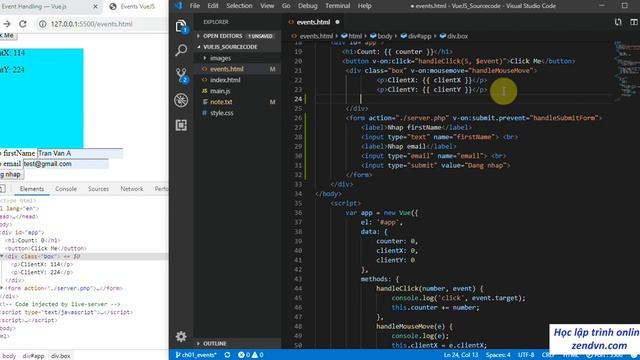Click the site information icon in address bar
640x360 pixels.
[x=42, y=24]
